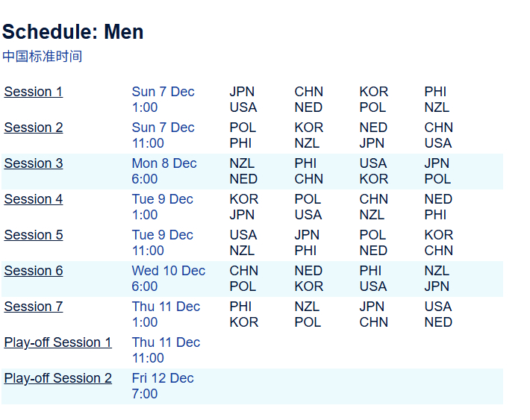Click the Sun 7 Dec 11:00 date
530x420 pixels.
point(163,135)
